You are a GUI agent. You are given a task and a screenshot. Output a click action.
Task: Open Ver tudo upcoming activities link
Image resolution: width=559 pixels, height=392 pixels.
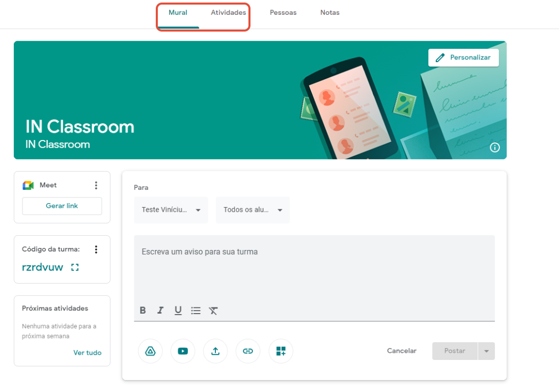(x=88, y=352)
